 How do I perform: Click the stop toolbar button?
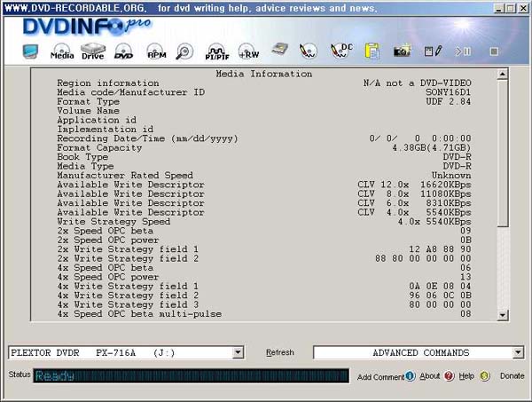pyautogui.click(x=494, y=51)
